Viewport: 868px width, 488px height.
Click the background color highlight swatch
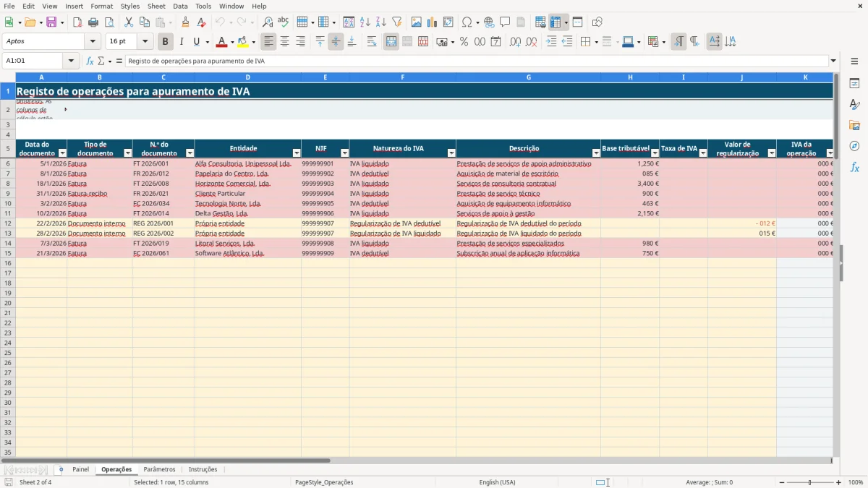(243, 42)
